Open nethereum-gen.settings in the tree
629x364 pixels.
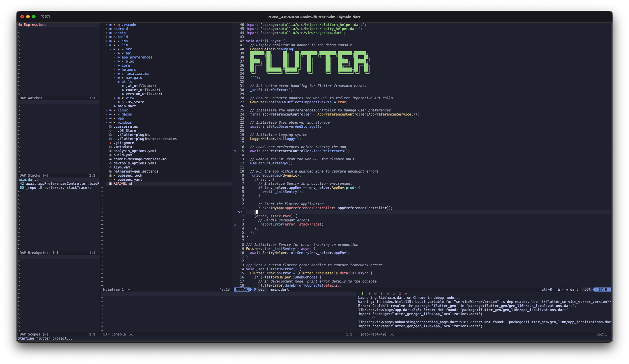[x=136, y=171]
